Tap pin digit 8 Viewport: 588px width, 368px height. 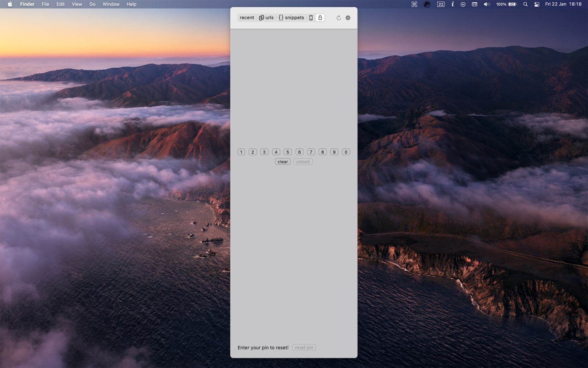[322, 152]
